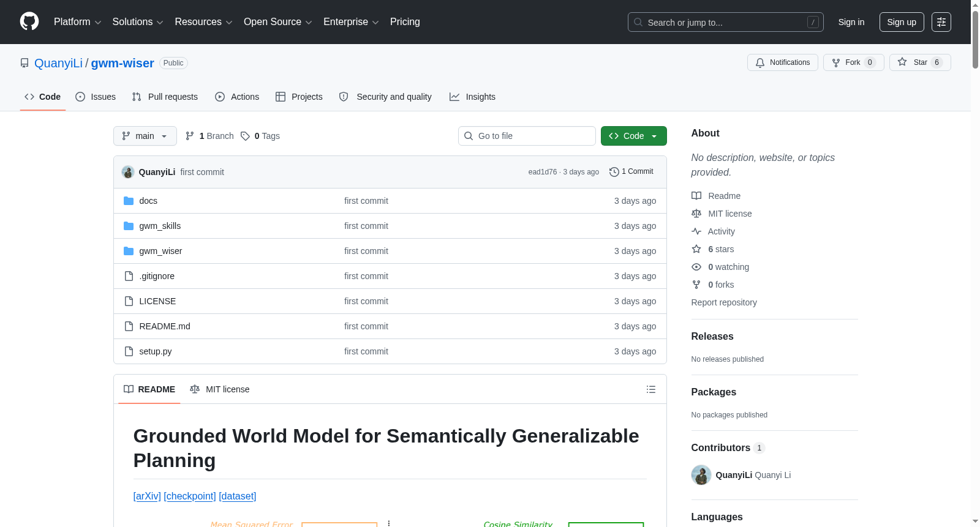The image size is (980, 527).
Task: Click the repository book icon beside QuanyiLi
Action: pyautogui.click(x=24, y=63)
